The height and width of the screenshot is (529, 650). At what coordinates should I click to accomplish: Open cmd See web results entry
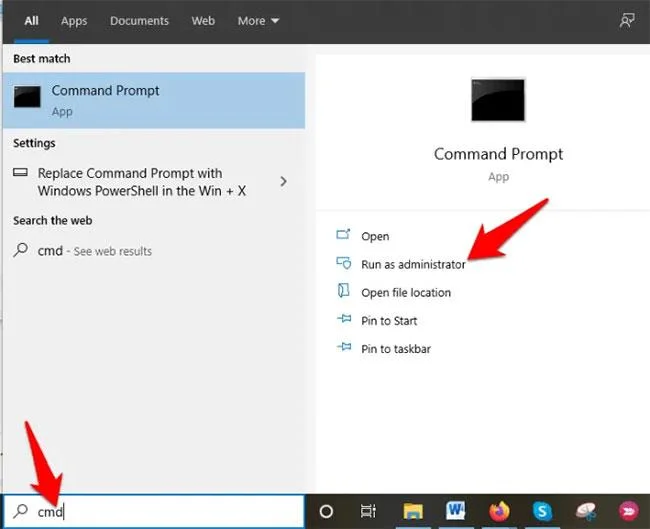pos(154,251)
